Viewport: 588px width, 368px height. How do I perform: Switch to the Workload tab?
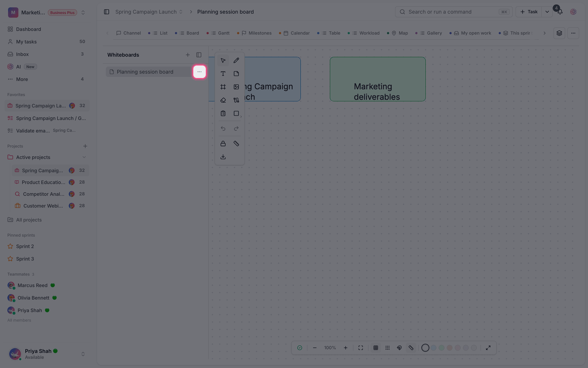[x=364, y=33]
